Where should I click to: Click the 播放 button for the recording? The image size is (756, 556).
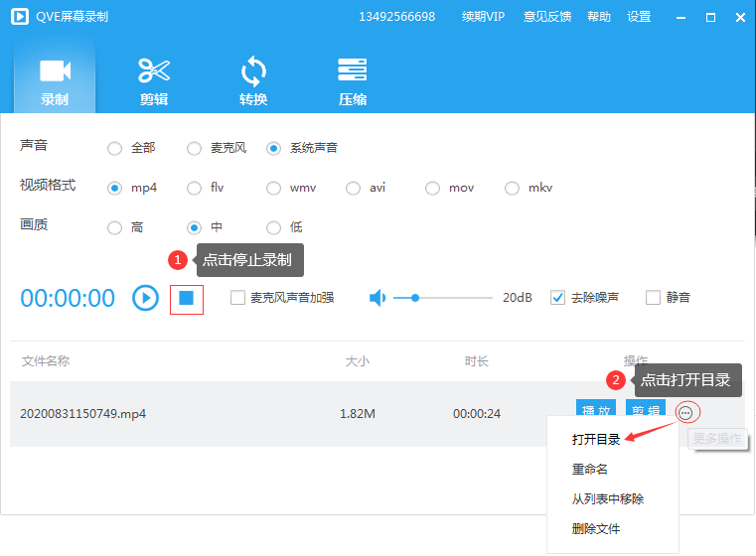tap(595, 412)
